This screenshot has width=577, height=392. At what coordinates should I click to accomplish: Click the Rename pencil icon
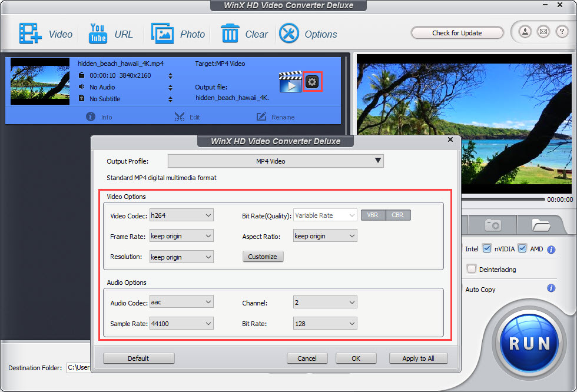coord(261,117)
